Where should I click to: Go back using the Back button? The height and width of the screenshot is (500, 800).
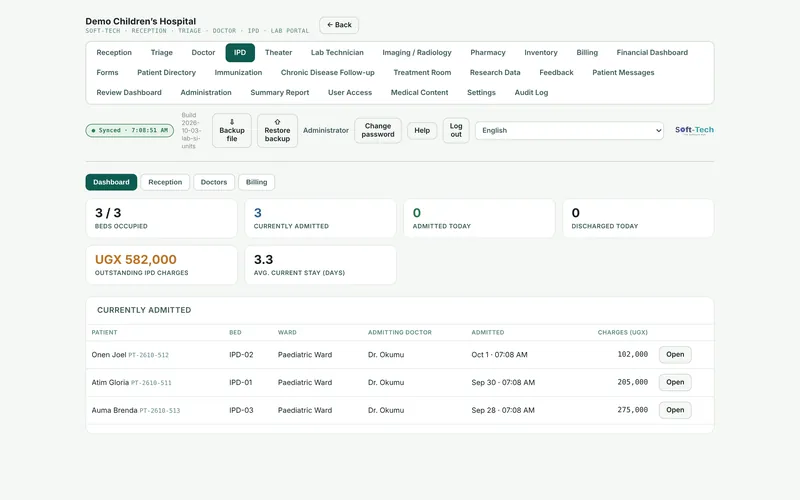pyautogui.click(x=339, y=25)
